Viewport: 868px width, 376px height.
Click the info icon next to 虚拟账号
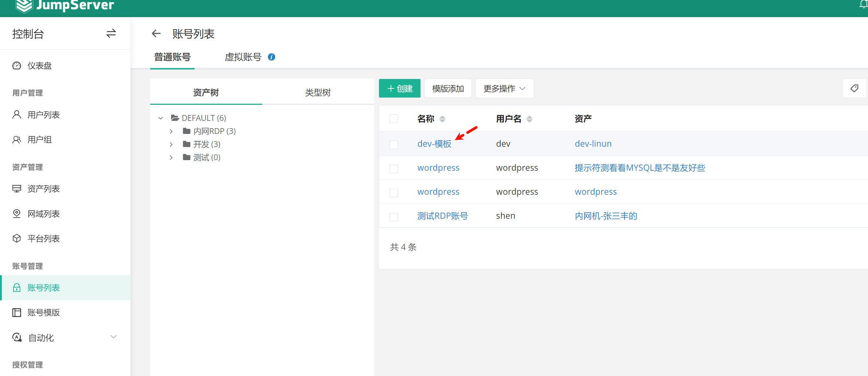[x=271, y=57]
